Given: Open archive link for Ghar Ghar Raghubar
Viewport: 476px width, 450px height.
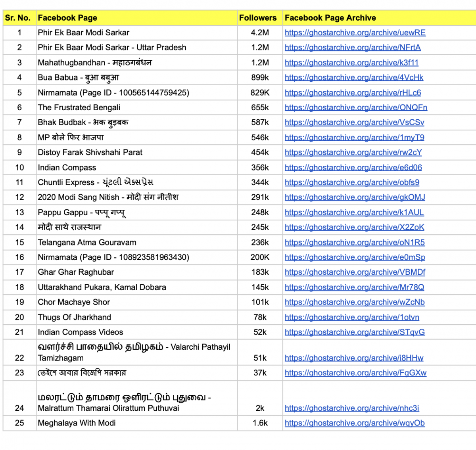Looking at the screenshot, I should 355,272.
